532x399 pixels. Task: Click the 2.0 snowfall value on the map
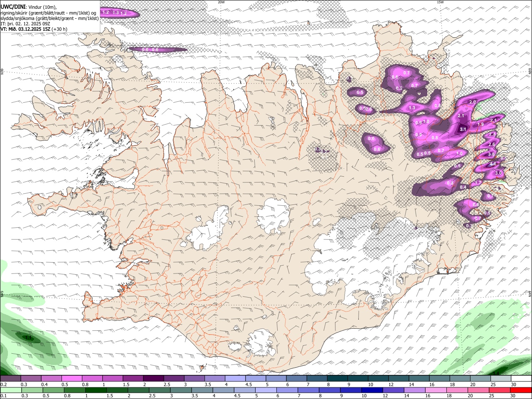pyautogui.click(x=472, y=102)
